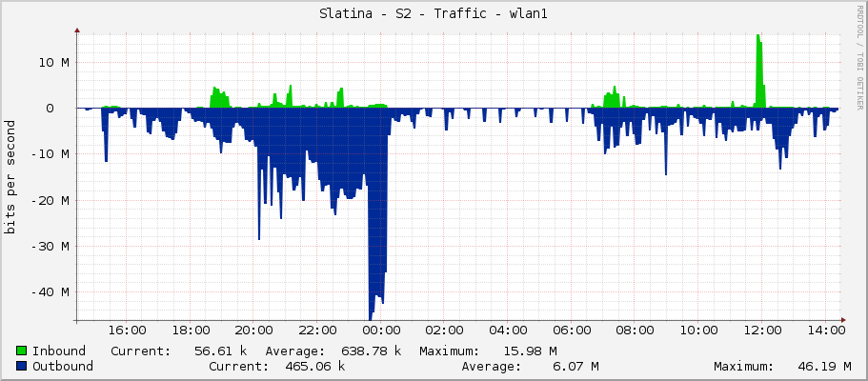Click the Outbound current value '465.06 k'
The image size is (868, 381).
[315, 366]
